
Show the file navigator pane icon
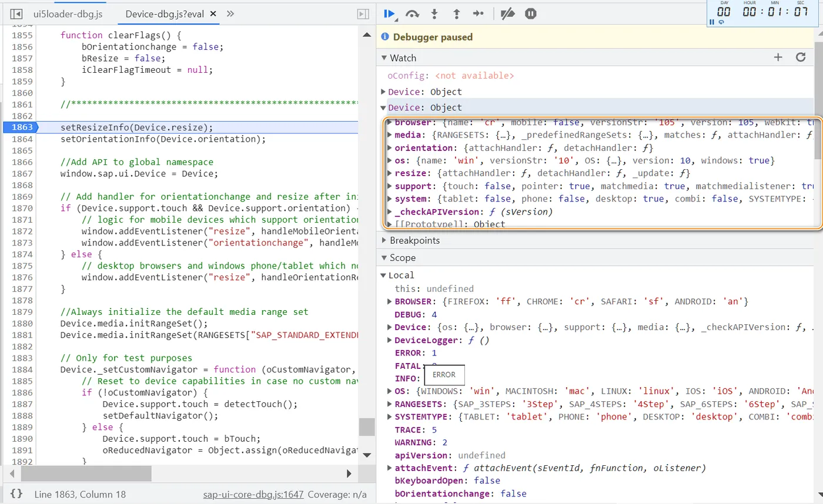coord(16,14)
